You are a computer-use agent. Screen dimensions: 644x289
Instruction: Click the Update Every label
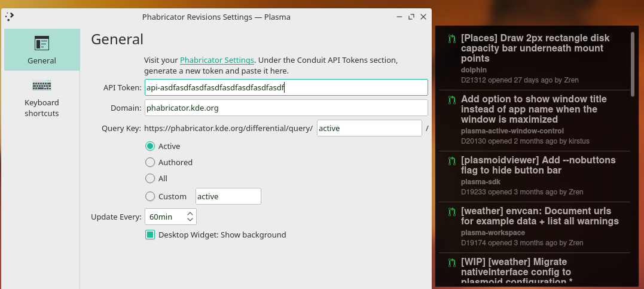pyautogui.click(x=117, y=217)
